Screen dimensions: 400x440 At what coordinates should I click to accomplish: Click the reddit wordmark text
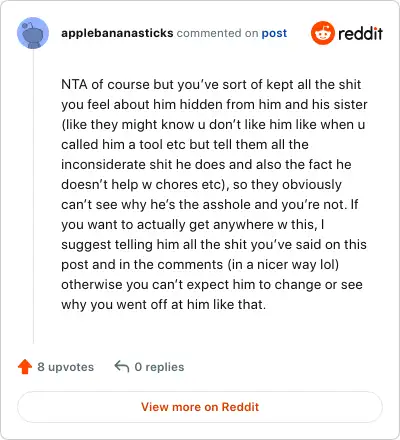(x=360, y=33)
